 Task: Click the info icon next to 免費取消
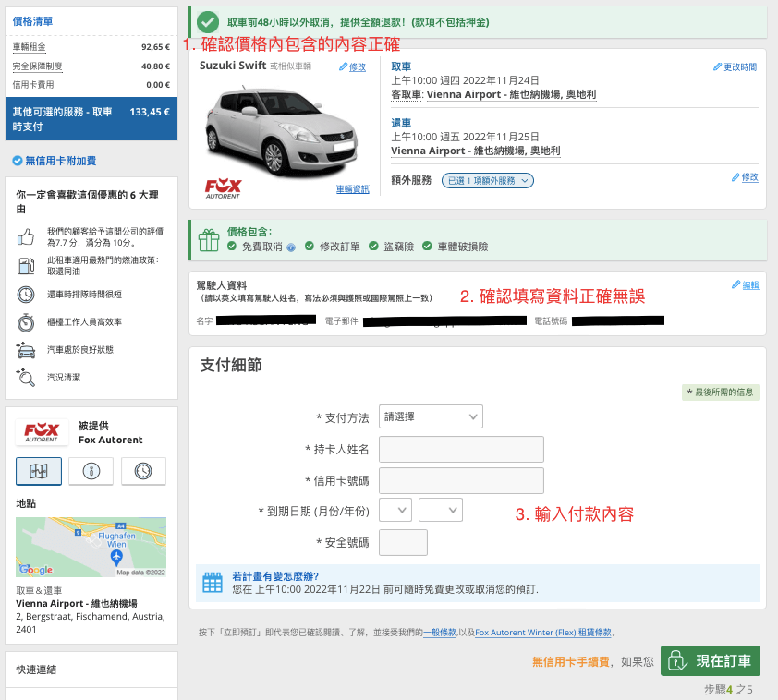pyautogui.click(x=291, y=247)
